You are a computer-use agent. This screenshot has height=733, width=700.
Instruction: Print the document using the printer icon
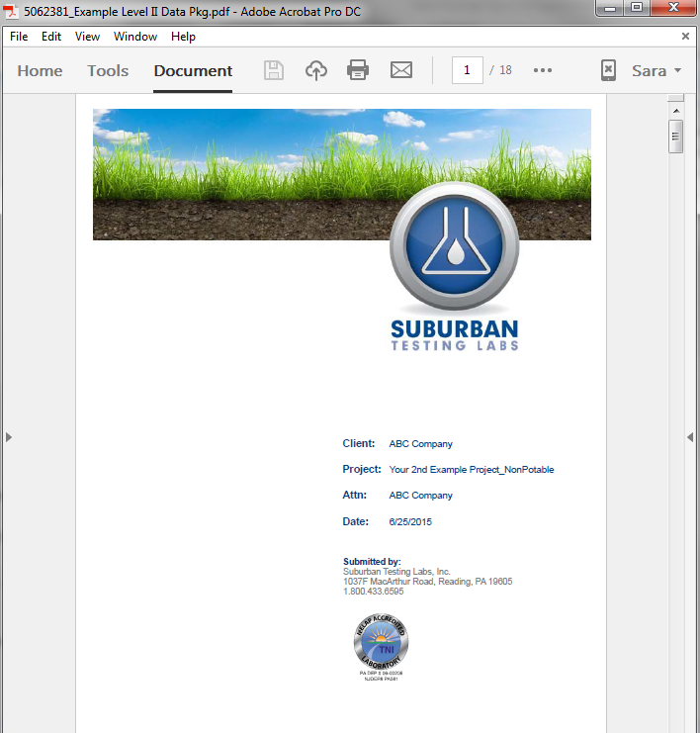click(x=358, y=70)
